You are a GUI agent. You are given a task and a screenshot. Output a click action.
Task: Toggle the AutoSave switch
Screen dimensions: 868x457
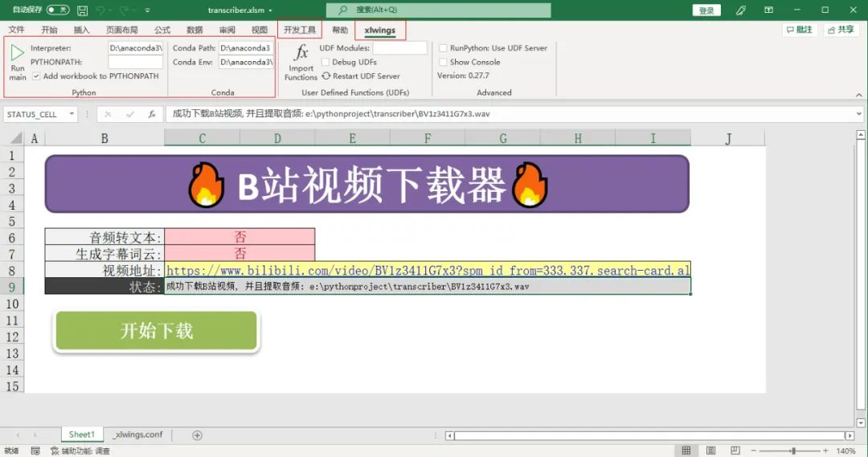coord(58,10)
